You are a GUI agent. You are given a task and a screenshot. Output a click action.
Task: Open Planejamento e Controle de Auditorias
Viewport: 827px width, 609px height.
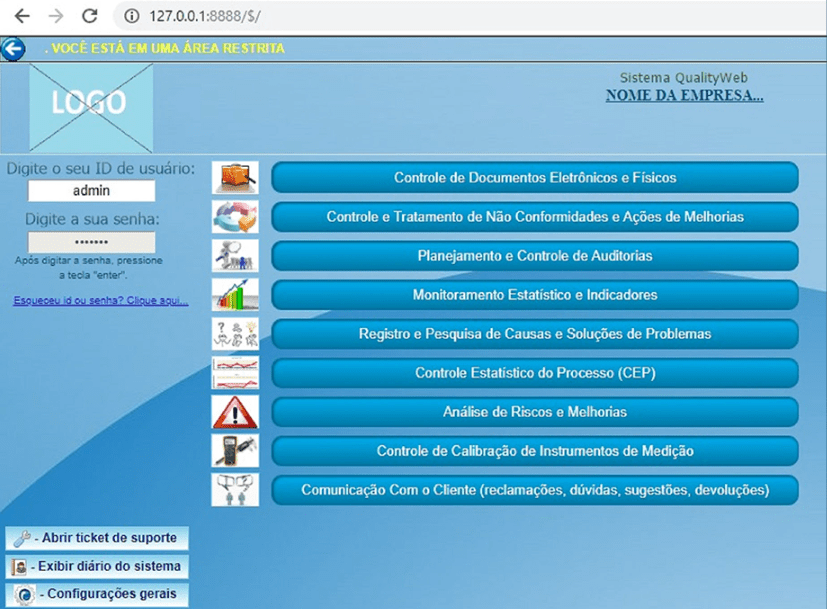[535, 256]
